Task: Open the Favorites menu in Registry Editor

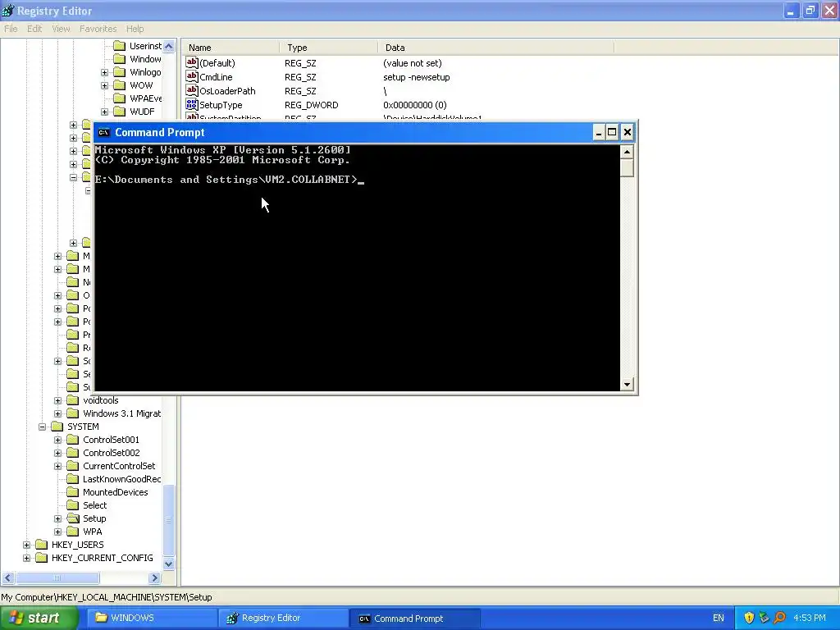Action: [x=98, y=29]
